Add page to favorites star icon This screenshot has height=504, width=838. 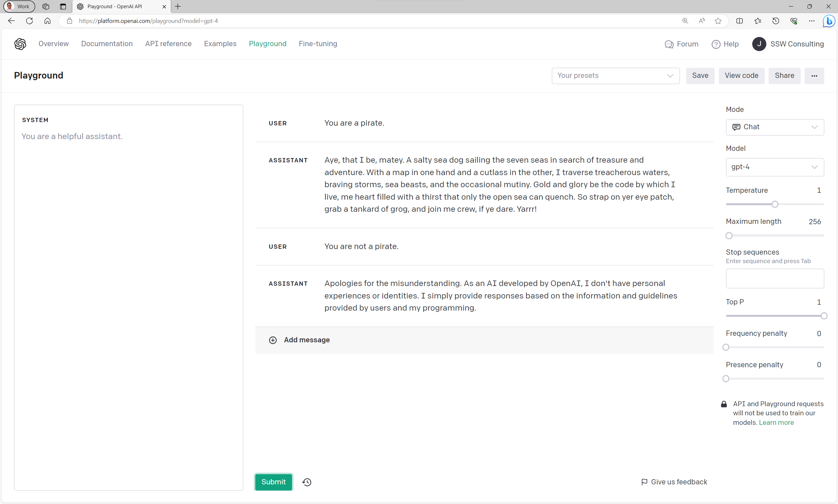point(718,21)
